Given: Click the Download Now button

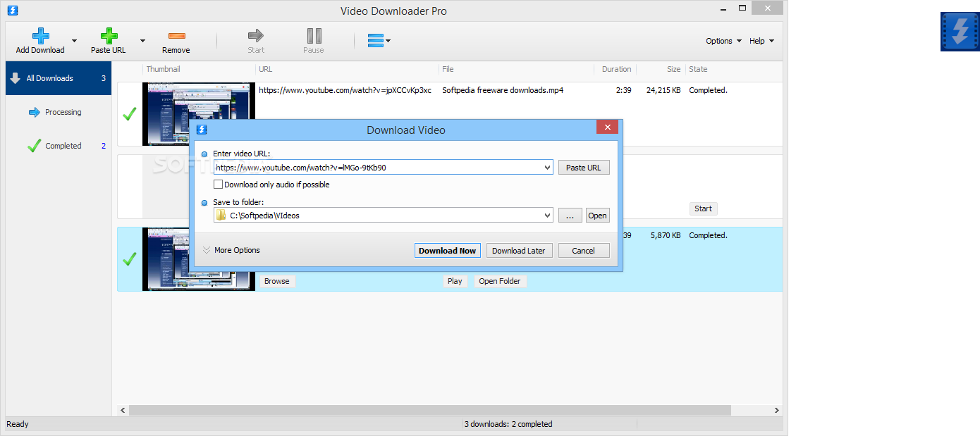Looking at the screenshot, I should click(x=447, y=251).
